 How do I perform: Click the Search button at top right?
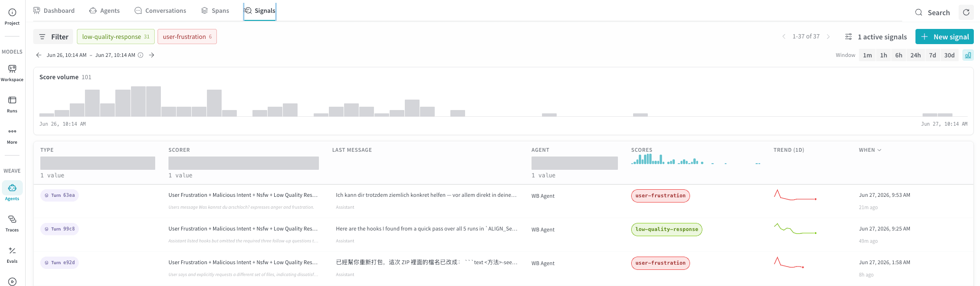tap(933, 12)
